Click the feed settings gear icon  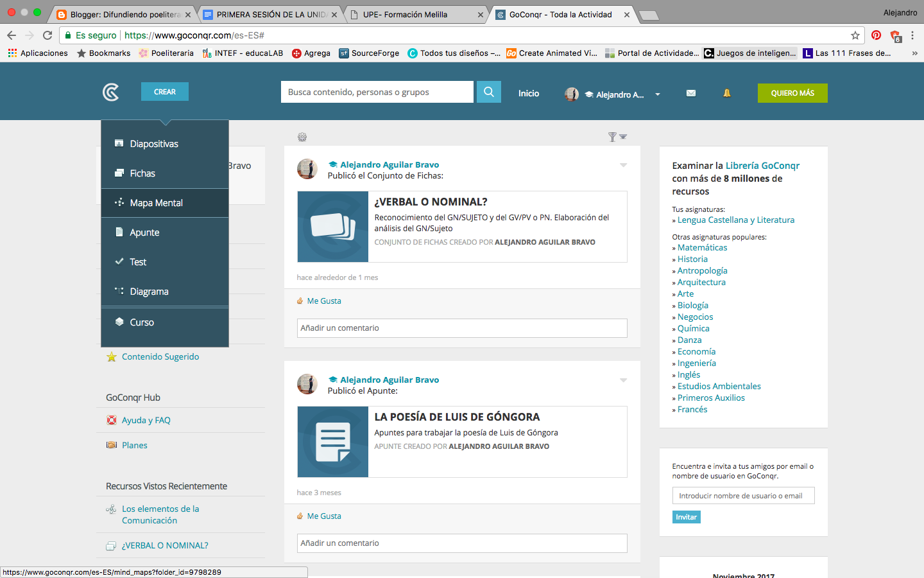302,137
